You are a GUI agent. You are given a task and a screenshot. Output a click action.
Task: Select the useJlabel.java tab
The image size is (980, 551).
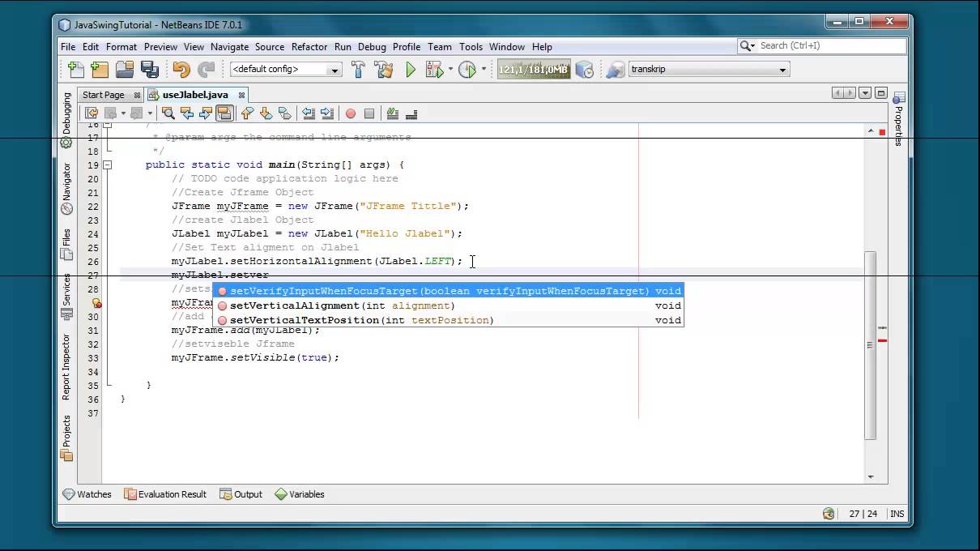click(194, 95)
